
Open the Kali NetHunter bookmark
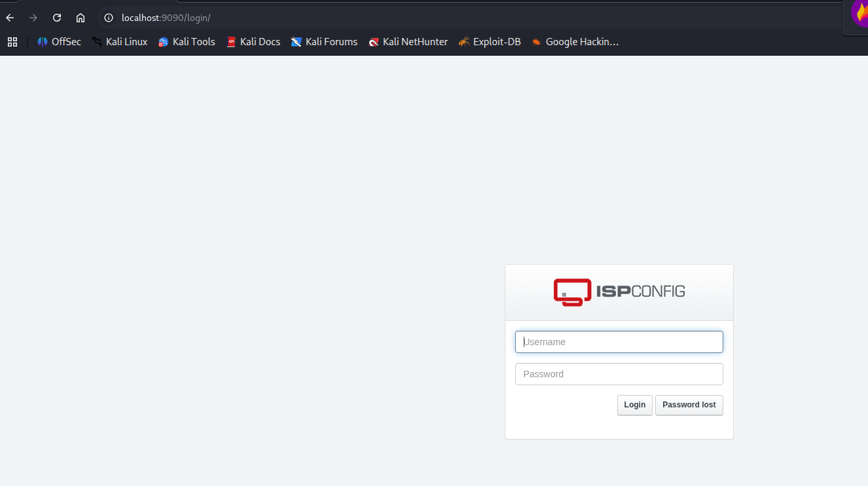pos(408,42)
